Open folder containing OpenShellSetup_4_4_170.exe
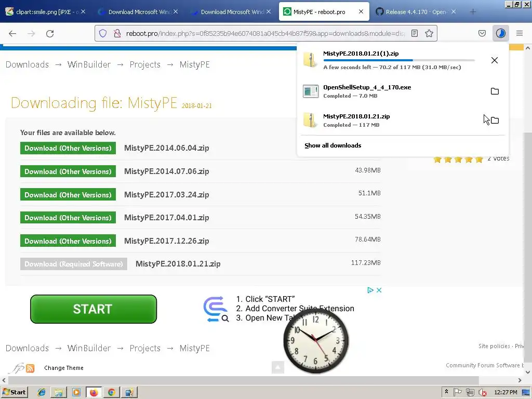 (495, 91)
